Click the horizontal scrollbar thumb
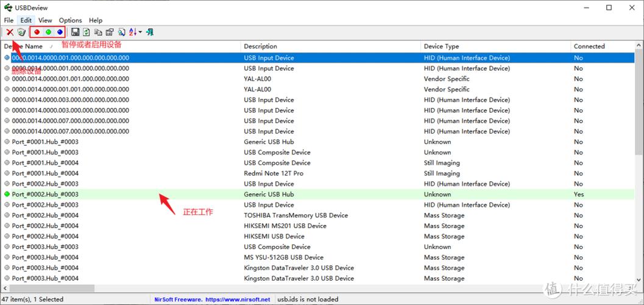This screenshot has width=644, height=305. [x=52, y=289]
